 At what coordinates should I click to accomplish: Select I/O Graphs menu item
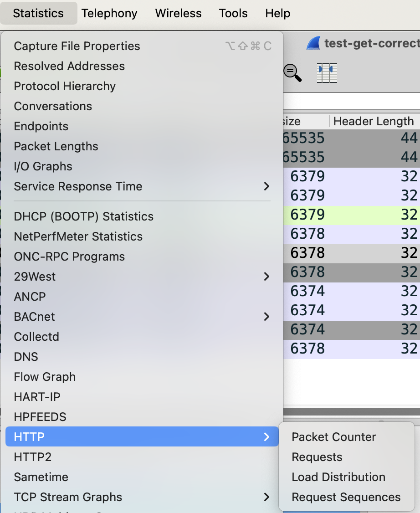point(43,166)
